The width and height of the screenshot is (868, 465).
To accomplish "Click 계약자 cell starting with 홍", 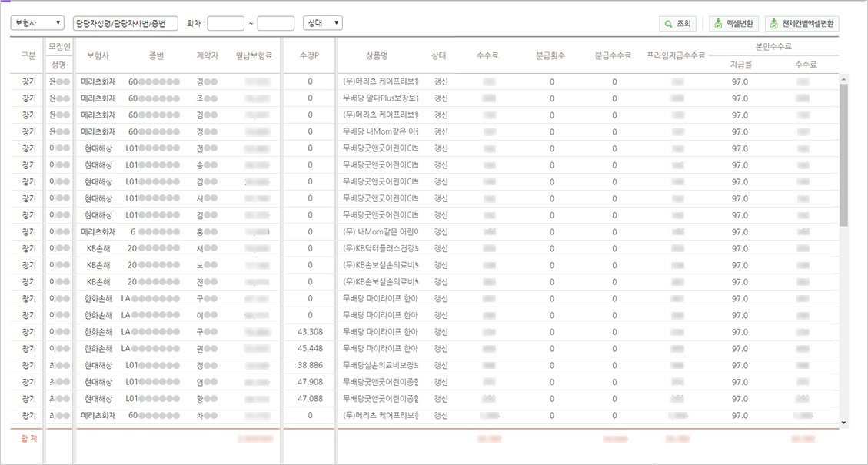I will coord(207,231).
